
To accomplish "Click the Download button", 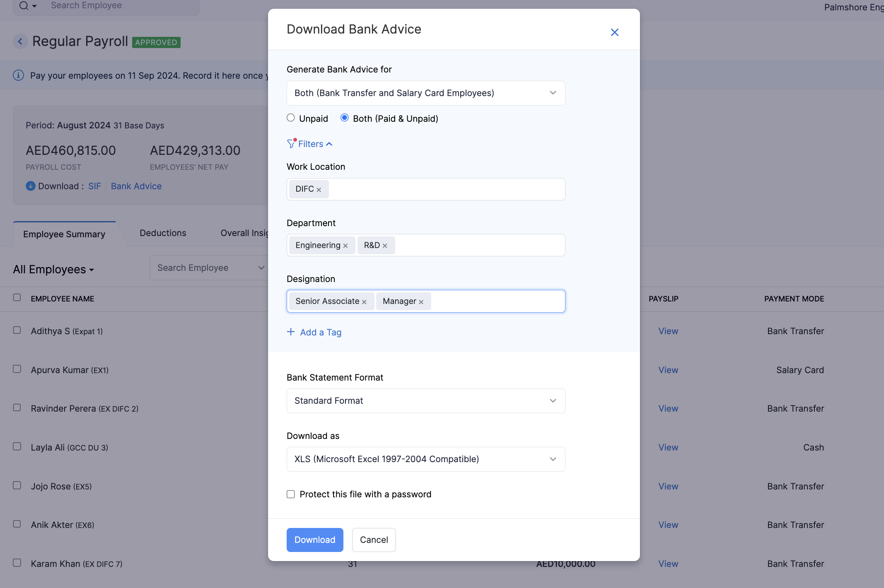I will [x=315, y=540].
